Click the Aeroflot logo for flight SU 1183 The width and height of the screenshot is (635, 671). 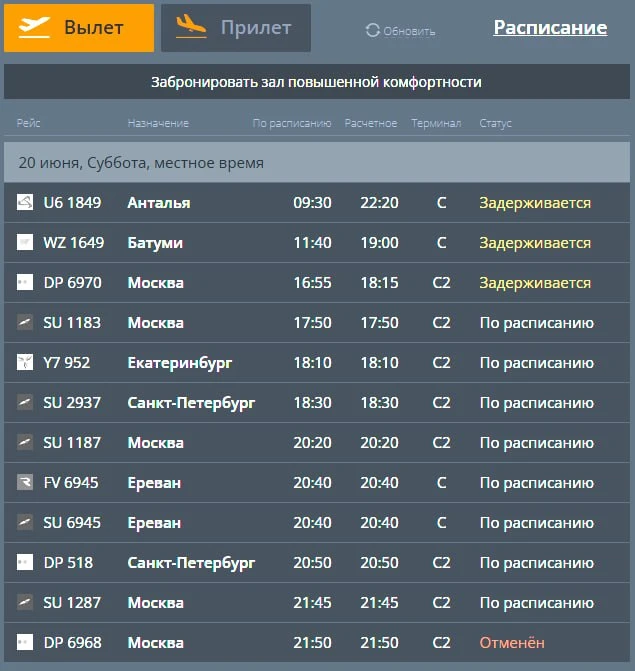coord(25,322)
